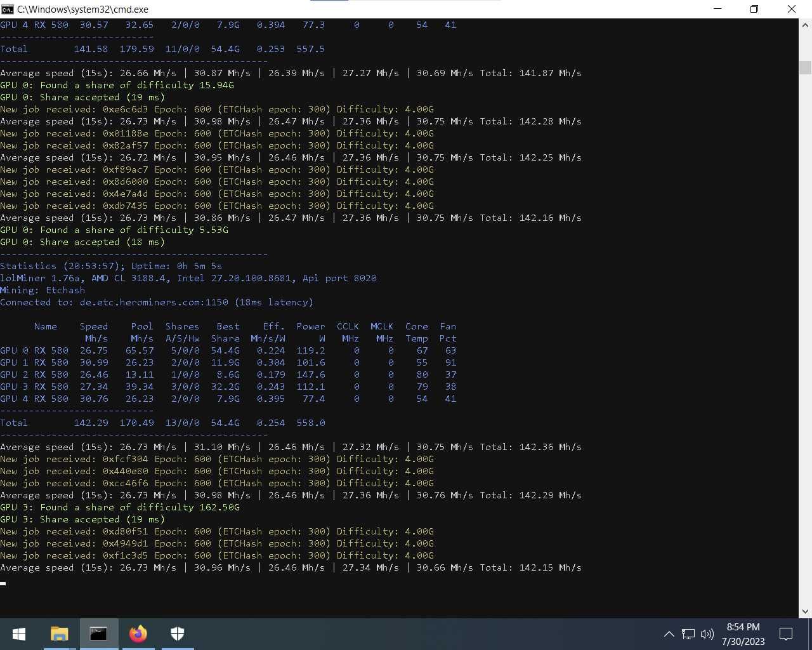
Task: Open the volume control tray icon
Action: pos(707,634)
